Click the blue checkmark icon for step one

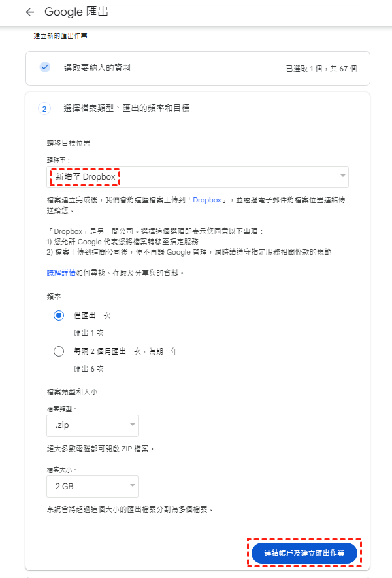(44, 67)
